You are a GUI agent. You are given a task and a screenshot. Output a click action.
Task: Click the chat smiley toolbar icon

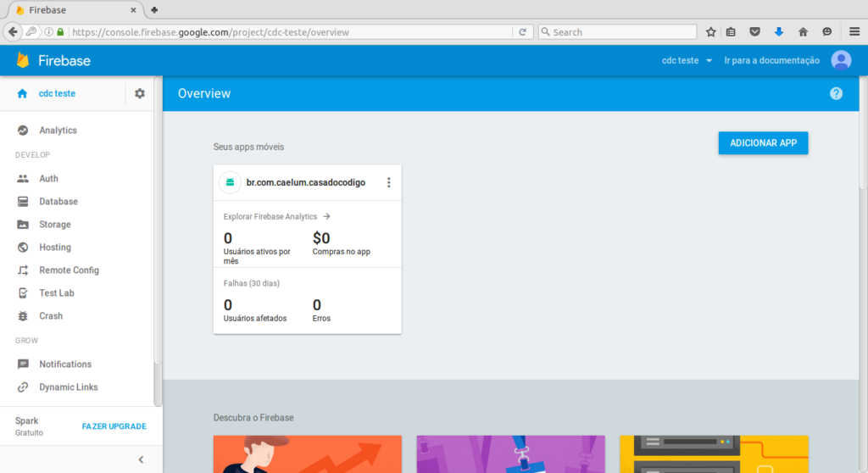tap(827, 32)
